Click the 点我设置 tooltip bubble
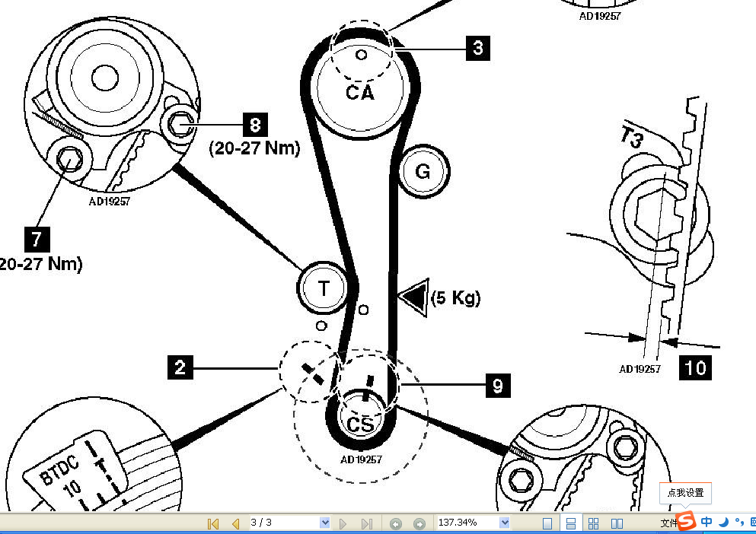Viewport: 756px width, 534px height. 685,493
